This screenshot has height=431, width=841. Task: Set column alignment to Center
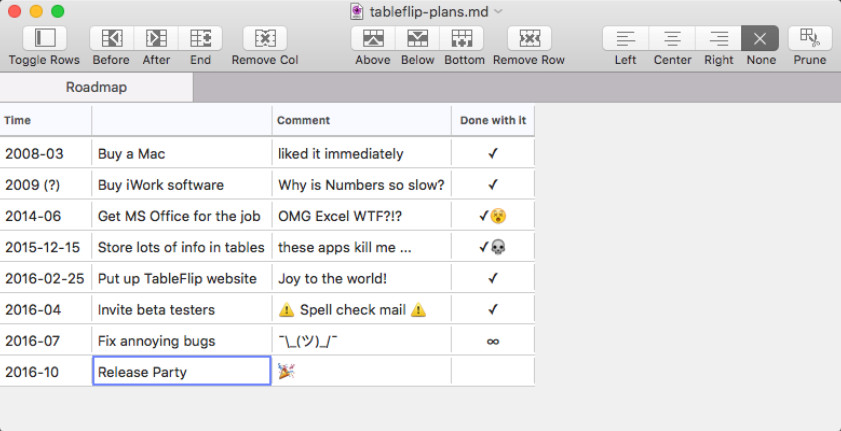point(672,38)
